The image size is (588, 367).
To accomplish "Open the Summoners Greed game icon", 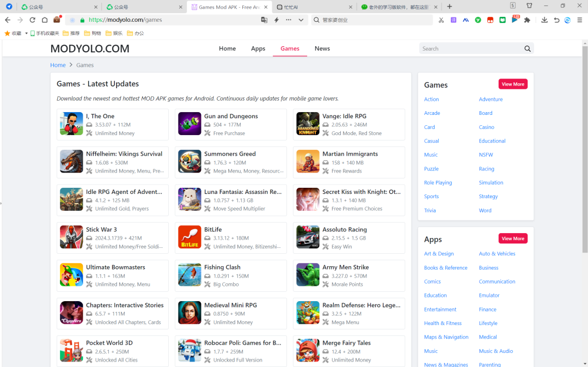I will click(x=189, y=162).
